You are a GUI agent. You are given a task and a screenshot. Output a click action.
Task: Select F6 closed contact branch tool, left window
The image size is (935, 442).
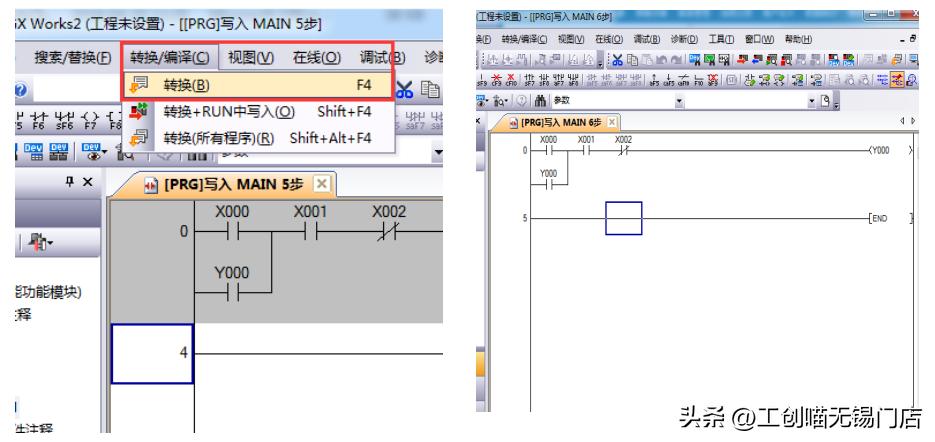pyautogui.click(x=38, y=120)
